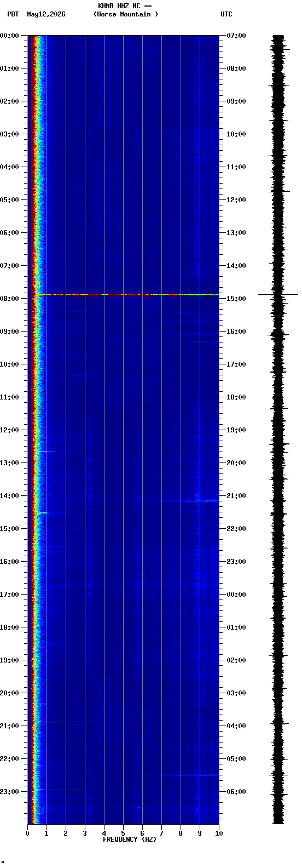Click UTC time label '07:00'

(x=236, y=36)
